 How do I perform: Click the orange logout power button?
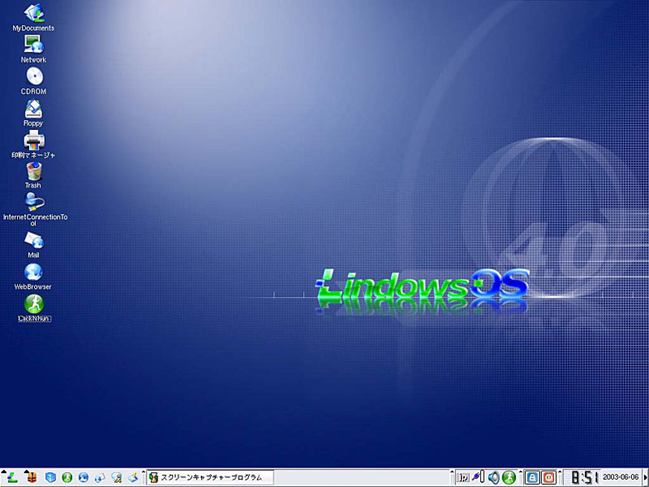548,478
